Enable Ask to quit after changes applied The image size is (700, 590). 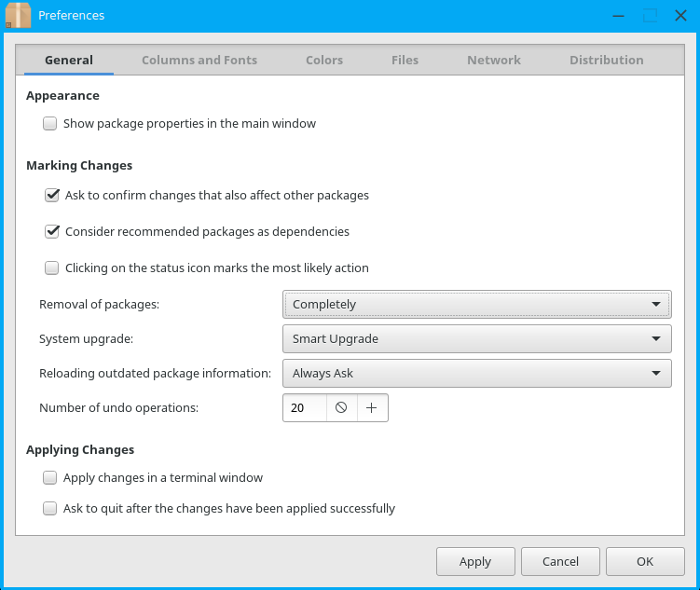(x=50, y=509)
